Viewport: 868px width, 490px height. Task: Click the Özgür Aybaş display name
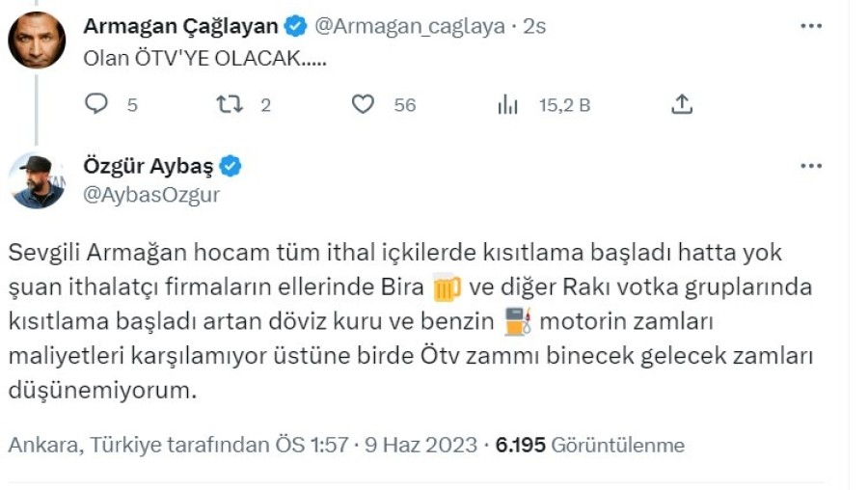[x=149, y=166]
